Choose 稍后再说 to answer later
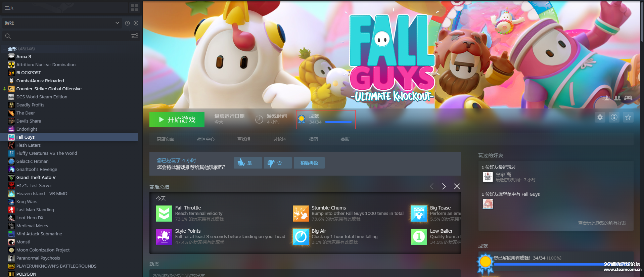This screenshot has height=277, width=644. (x=309, y=163)
